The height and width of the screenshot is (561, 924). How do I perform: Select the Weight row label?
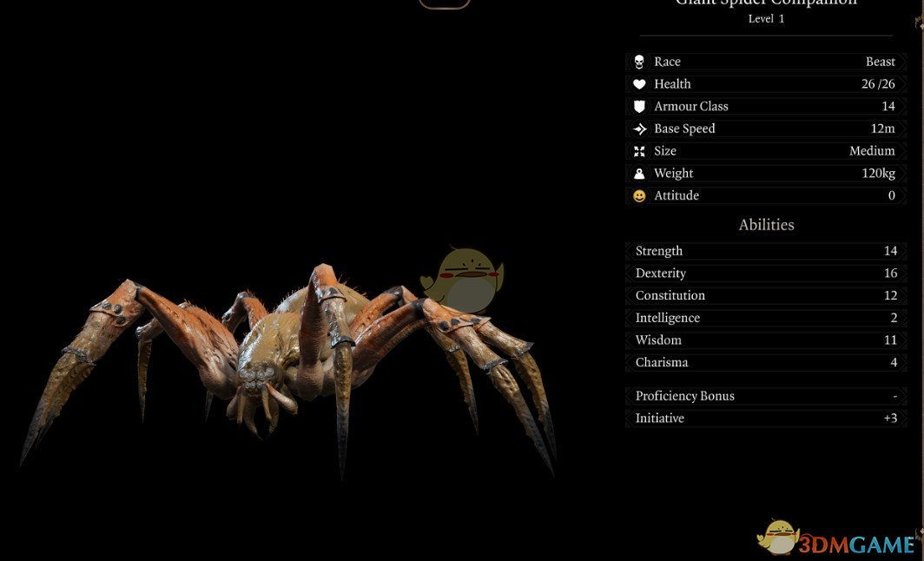pyautogui.click(x=674, y=174)
